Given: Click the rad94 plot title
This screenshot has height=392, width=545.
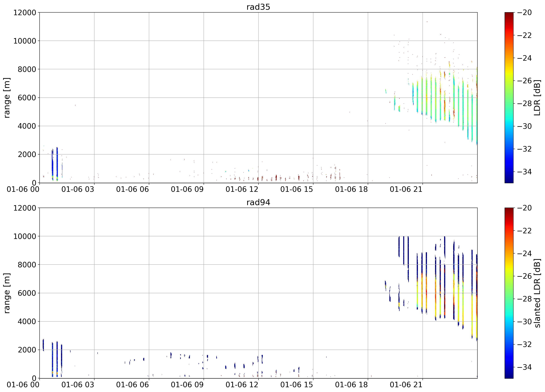Looking at the screenshot, I should [258, 202].
